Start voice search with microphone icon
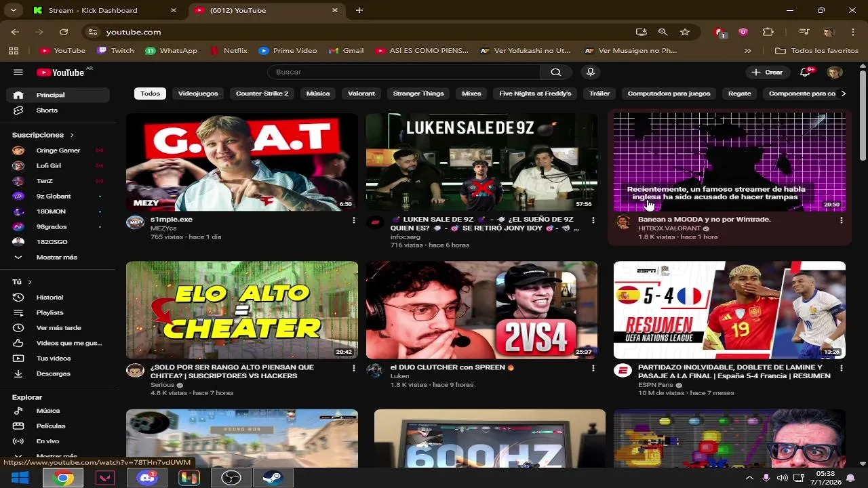The width and height of the screenshot is (868, 488). click(591, 73)
